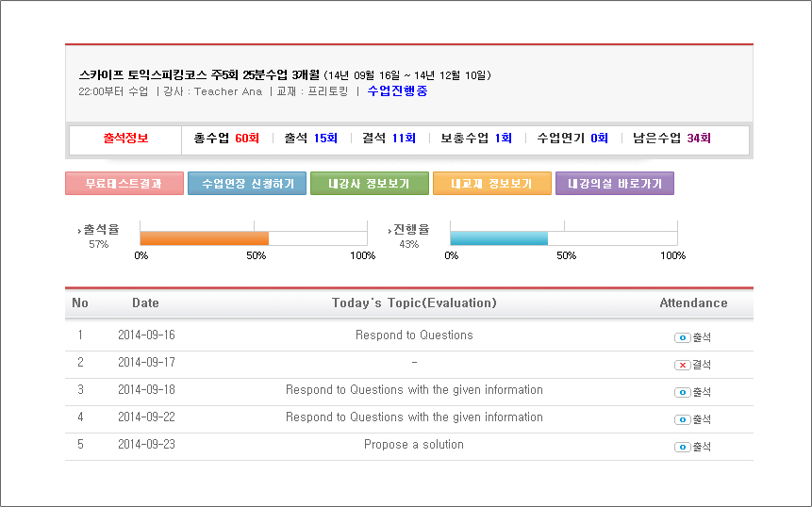Click the attendance icon for Propose a solution row
The image size is (812, 507).
click(x=682, y=447)
